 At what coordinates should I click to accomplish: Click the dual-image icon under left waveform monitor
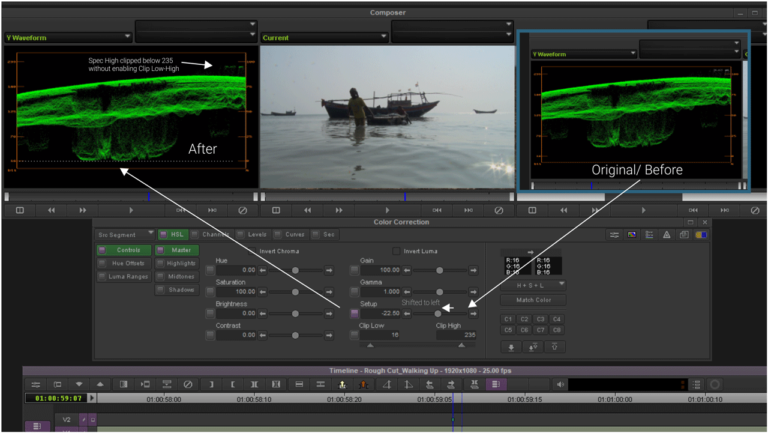[x=20, y=210]
